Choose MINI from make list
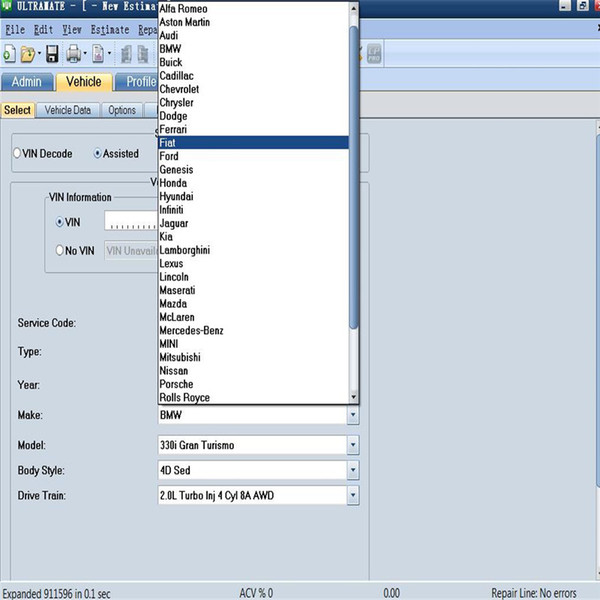 click(253, 344)
